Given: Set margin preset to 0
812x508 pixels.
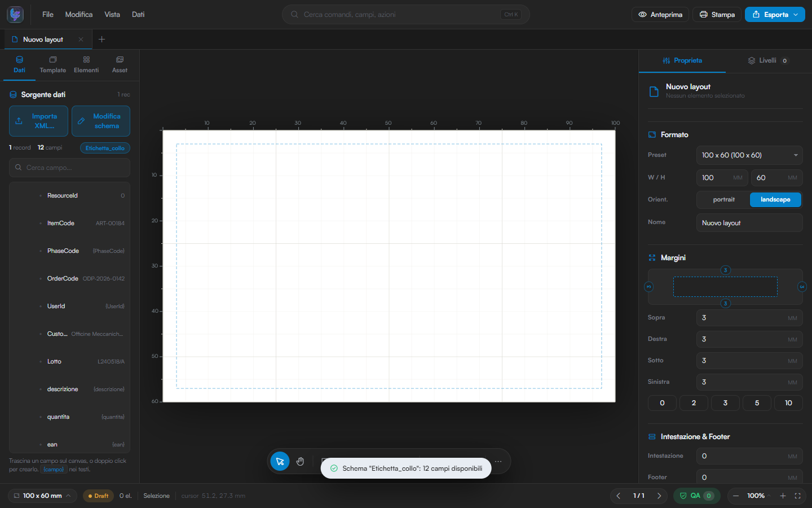Looking at the screenshot, I should point(662,403).
